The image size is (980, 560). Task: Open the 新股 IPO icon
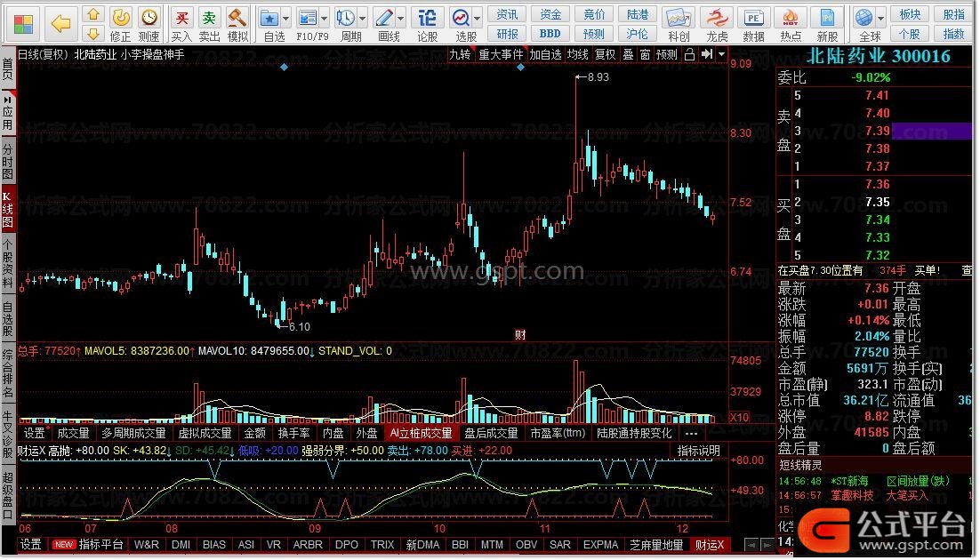pyautogui.click(x=827, y=18)
